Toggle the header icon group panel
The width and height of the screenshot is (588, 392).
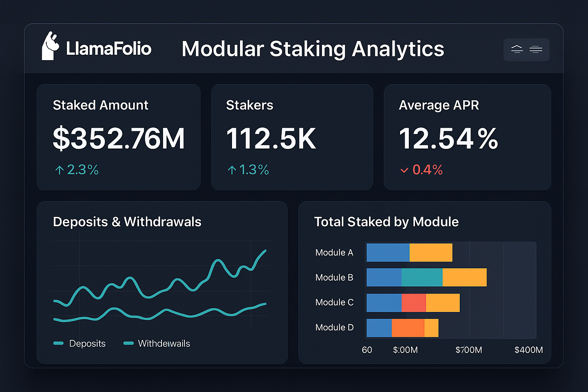tap(526, 49)
